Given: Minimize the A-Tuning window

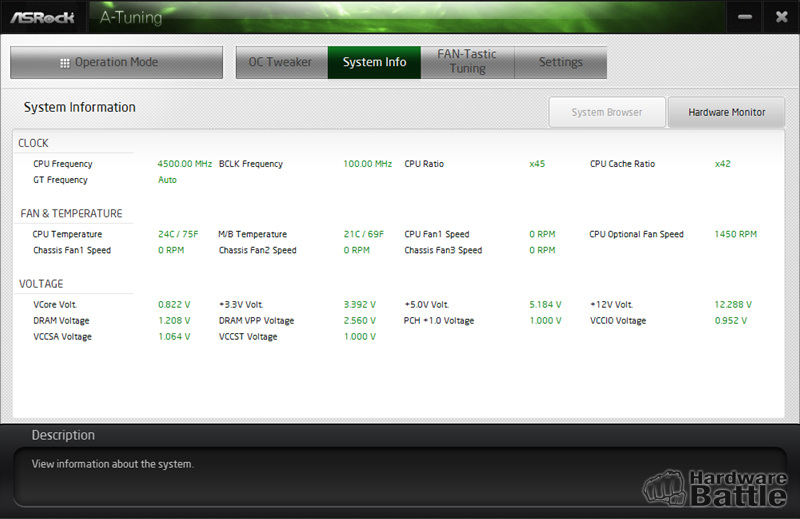Looking at the screenshot, I should [x=745, y=17].
